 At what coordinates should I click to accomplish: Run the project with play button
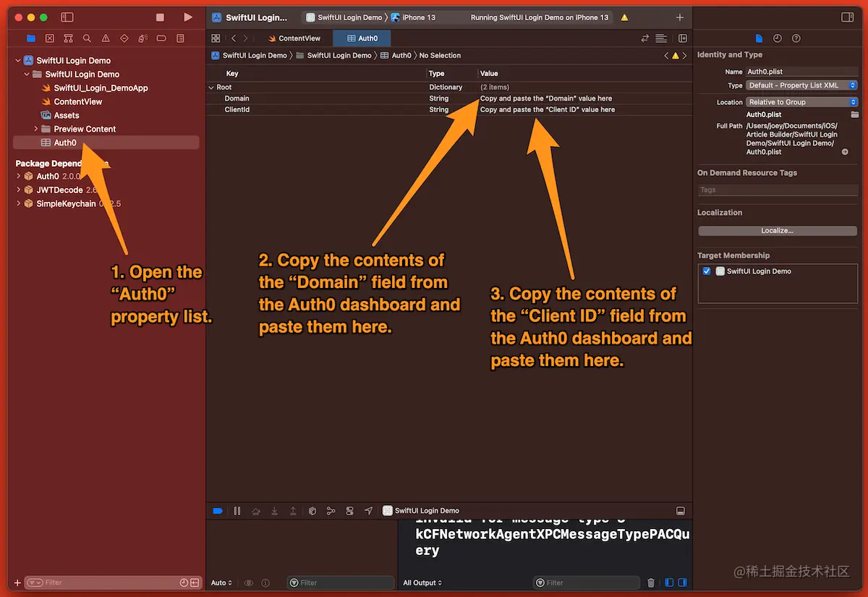tap(188, 17)
